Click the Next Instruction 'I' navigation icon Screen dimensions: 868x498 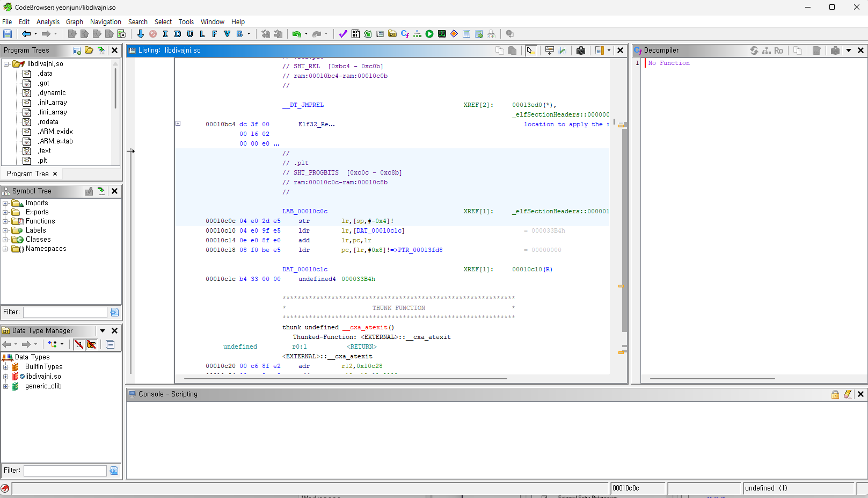[165, 34]
